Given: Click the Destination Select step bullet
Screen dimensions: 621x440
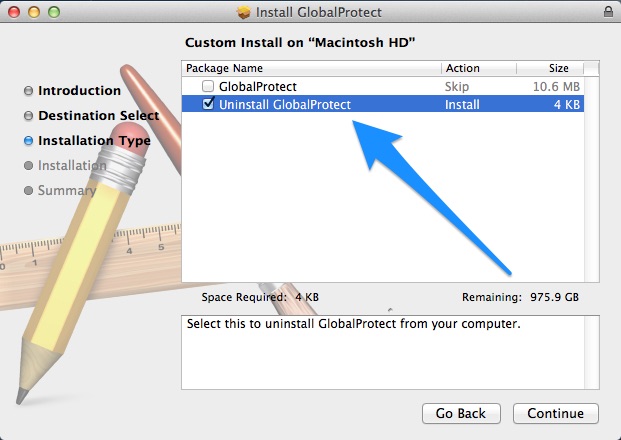Looking at the screenshot, I should click(x=28, y=116).
